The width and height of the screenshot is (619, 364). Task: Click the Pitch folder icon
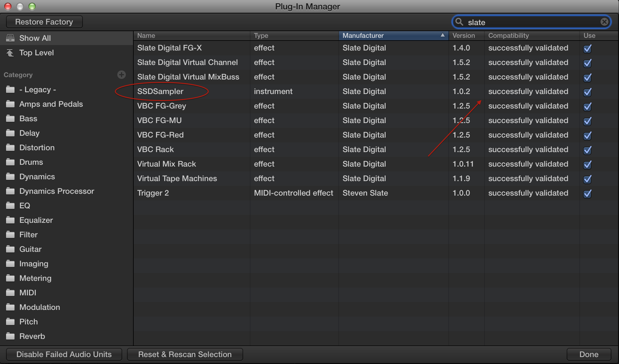click(10, 322)
